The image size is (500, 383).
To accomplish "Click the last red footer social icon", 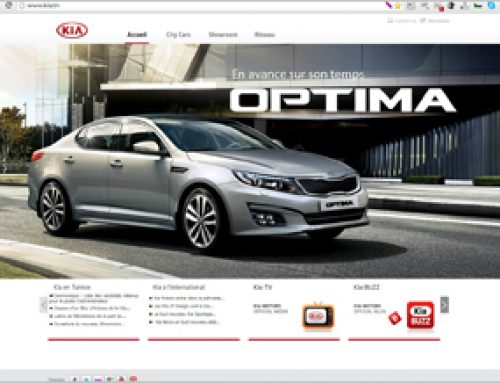I will tap(133, 379).
